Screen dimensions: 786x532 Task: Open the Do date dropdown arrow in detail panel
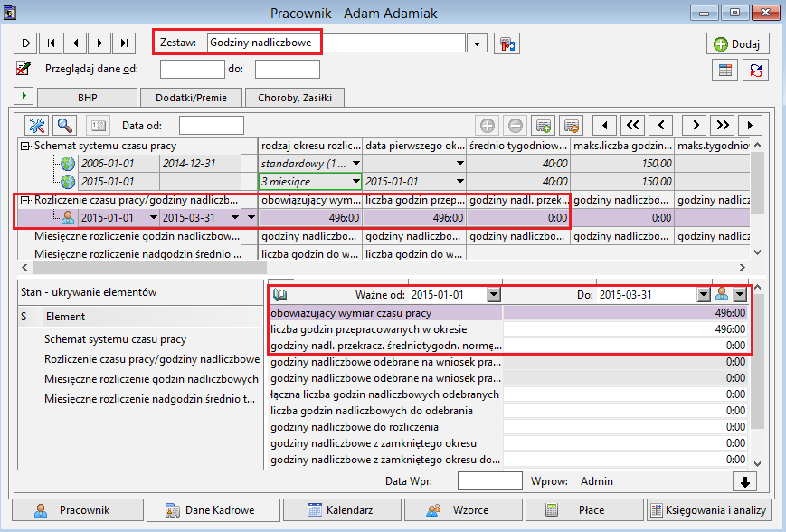704,295
